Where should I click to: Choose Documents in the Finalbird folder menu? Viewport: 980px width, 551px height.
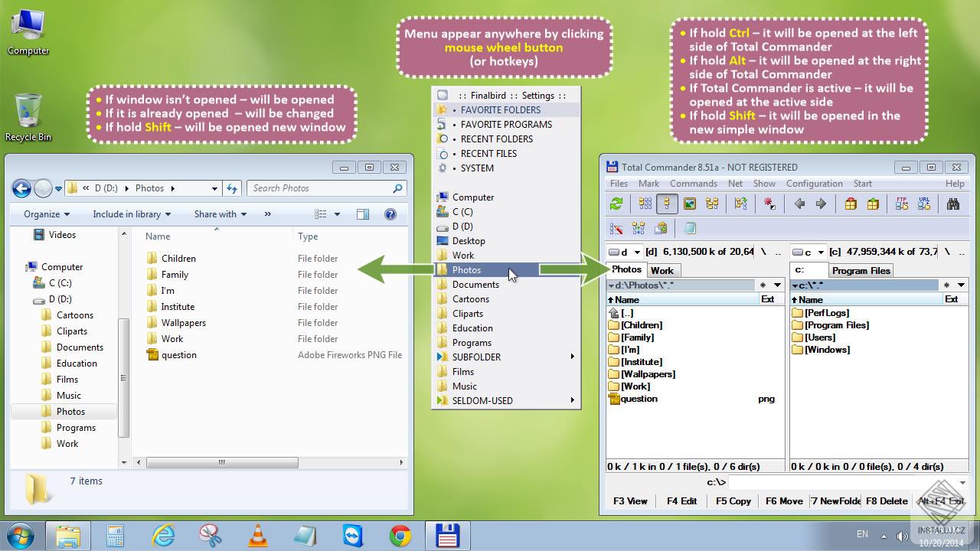coord(506,284)
